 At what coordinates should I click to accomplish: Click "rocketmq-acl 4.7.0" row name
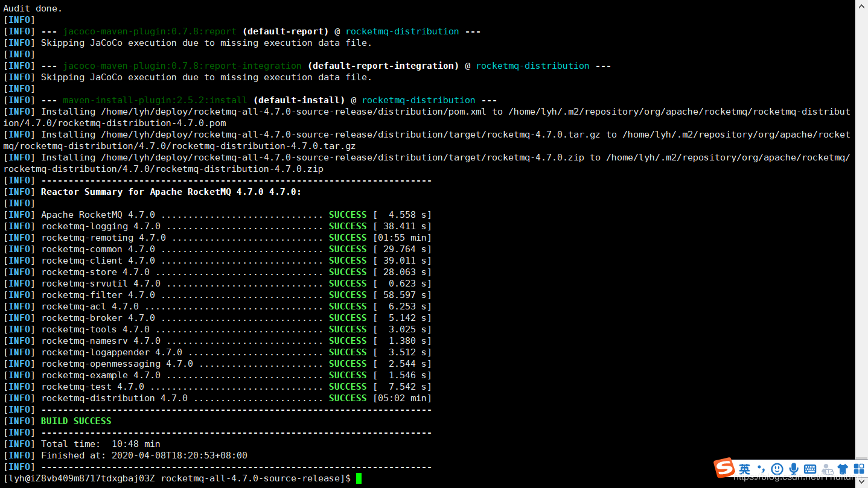[x=90, y=306]
